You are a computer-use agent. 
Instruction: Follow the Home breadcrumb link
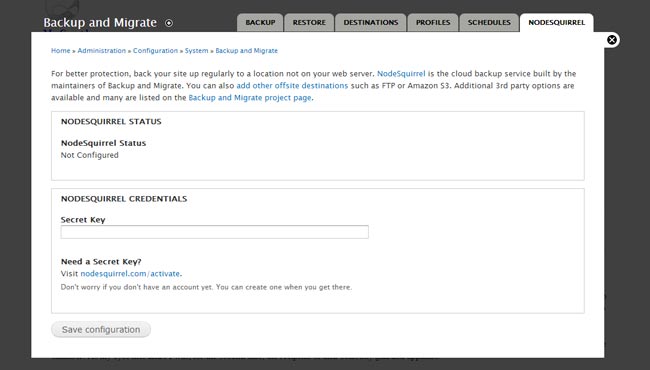[61, 51]
